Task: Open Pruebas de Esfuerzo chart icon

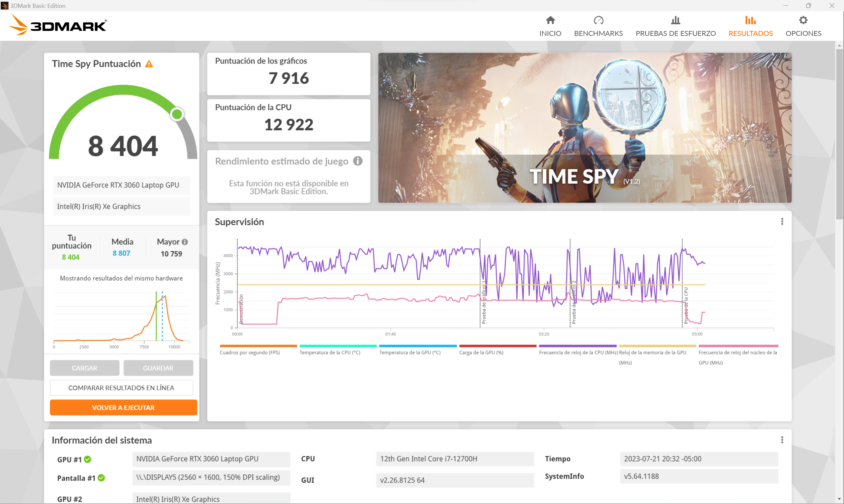Action: point(676,20)
